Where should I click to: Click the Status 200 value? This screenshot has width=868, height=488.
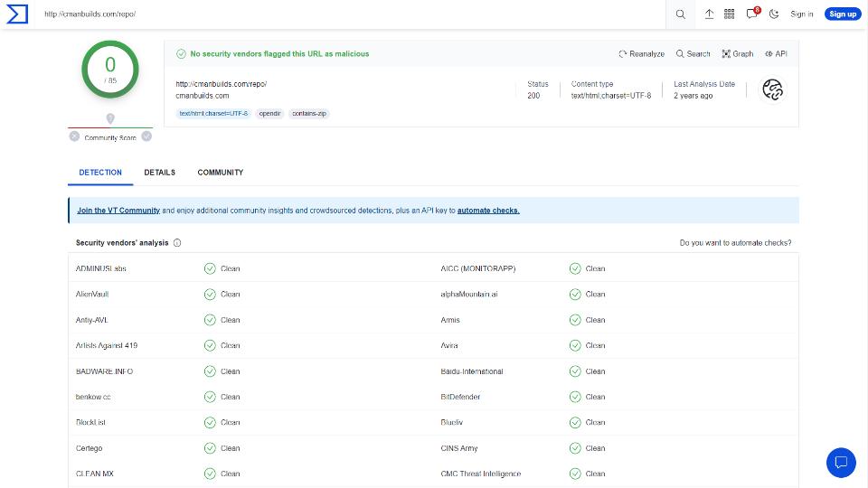(x=533, y=96)
